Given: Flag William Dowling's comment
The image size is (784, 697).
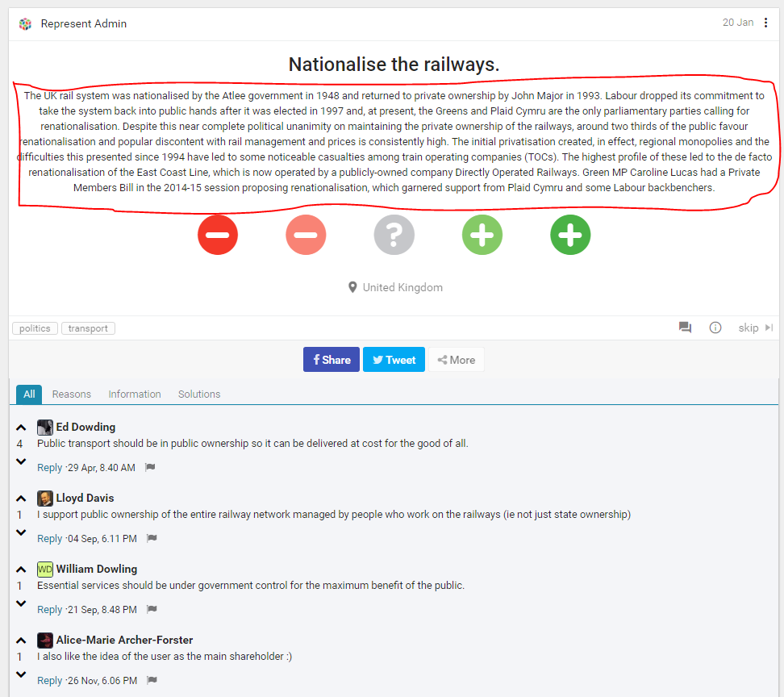Looking at the screenshot, I should (x=152, y=609).
